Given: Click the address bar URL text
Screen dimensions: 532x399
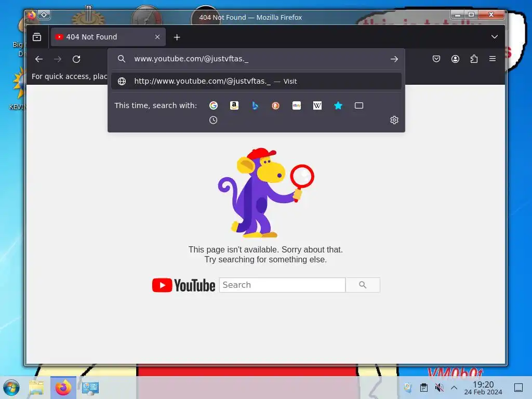Looking at the screenshot, I should [x=191, y=59].
